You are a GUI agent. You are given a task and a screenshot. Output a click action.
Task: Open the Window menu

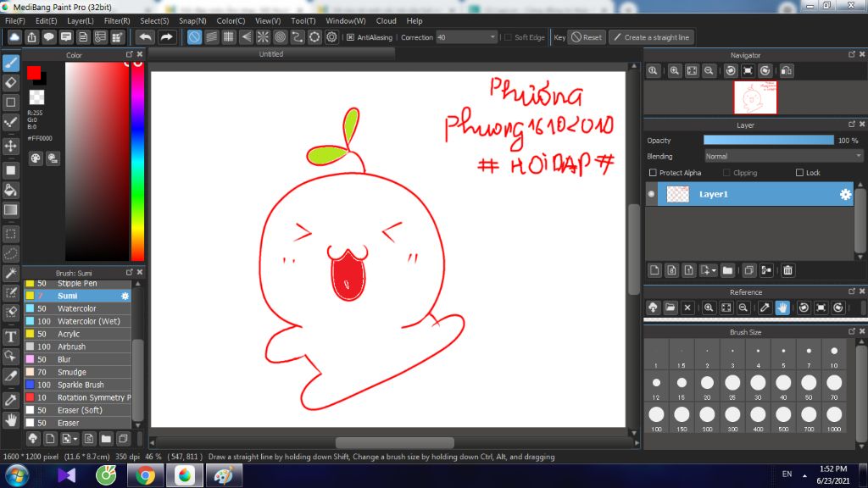346,20
